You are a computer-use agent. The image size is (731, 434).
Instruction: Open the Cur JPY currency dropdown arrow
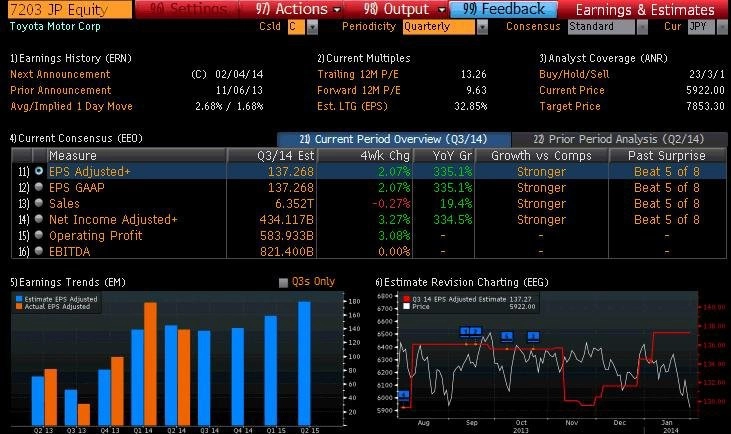[721, 27]
